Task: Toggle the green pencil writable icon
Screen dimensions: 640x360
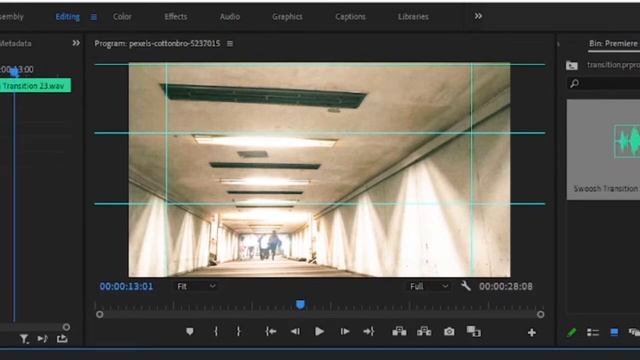Action: [x=572, y=333]
